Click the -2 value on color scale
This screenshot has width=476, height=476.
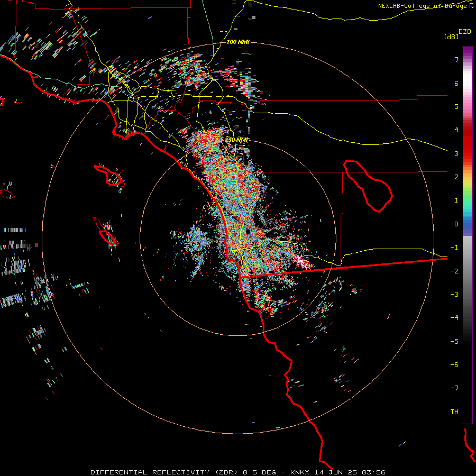coord(454,271)
